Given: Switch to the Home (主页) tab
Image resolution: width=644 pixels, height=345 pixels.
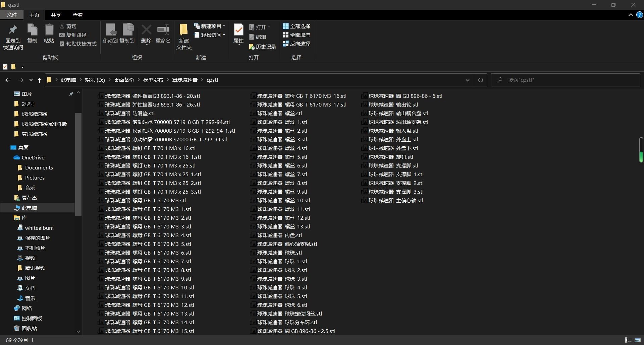Looking at the screenshot, I should (34, 15).
